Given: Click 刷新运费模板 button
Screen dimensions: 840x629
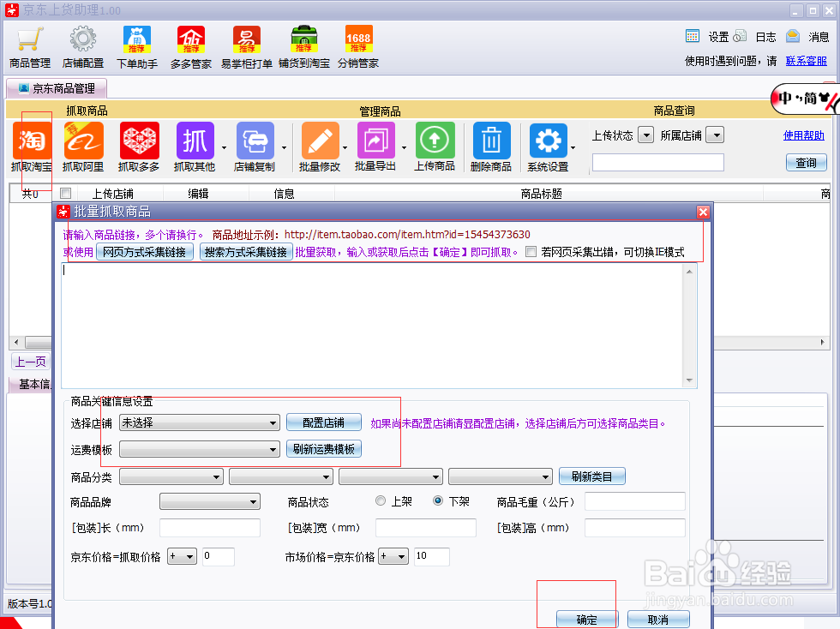Looking at the screenshot, I should (324, 449).
